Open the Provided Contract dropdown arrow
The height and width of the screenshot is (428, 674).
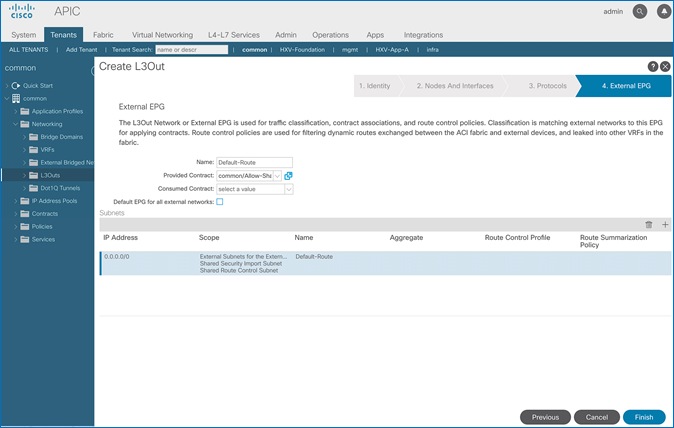coord(277,176)
